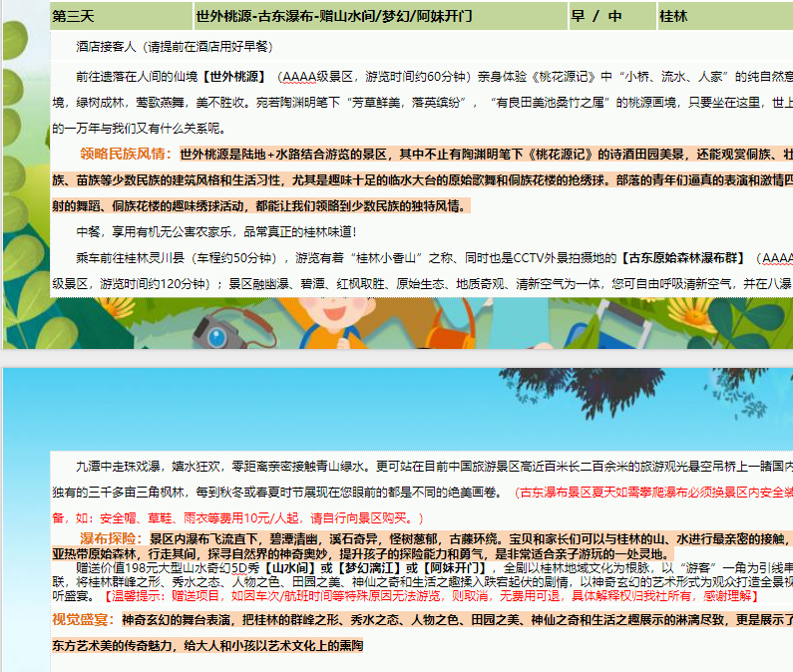This screenshot has width=793, height=672.
Task: Click the text '赠送价值198元大型山水奇幻5D秀'
Action: pos(167,568)
